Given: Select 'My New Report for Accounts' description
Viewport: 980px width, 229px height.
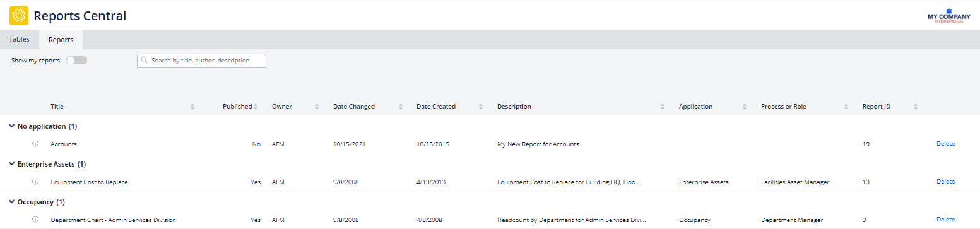Looking at the screenshot, I should pyautogui.click(x=538, y=144).
